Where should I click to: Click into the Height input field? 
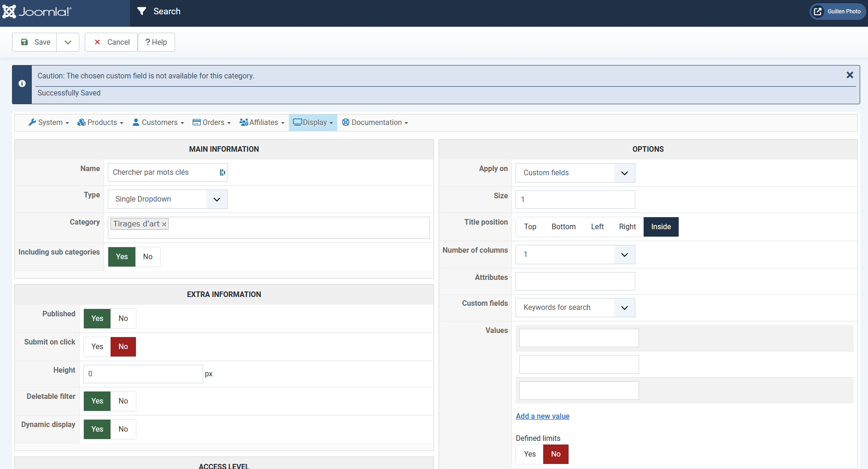(143, 374)
